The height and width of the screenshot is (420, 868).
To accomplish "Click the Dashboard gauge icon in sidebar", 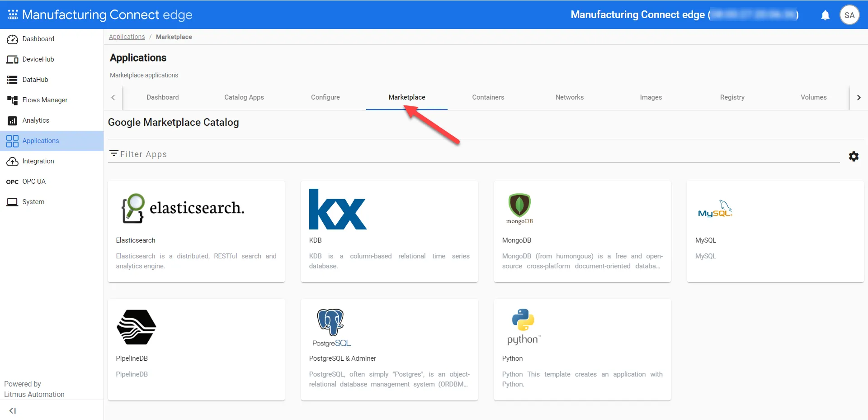I will coord(12,39).
